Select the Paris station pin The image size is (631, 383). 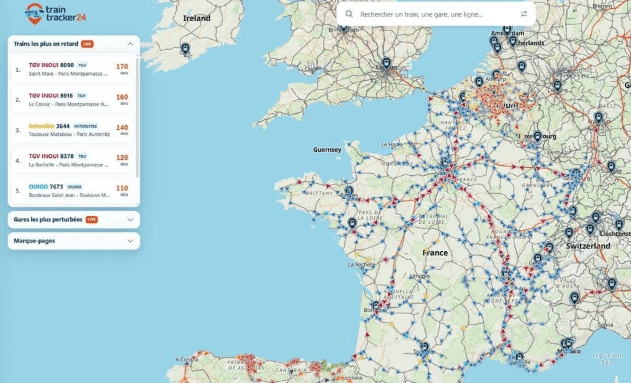tap(445, 163)
